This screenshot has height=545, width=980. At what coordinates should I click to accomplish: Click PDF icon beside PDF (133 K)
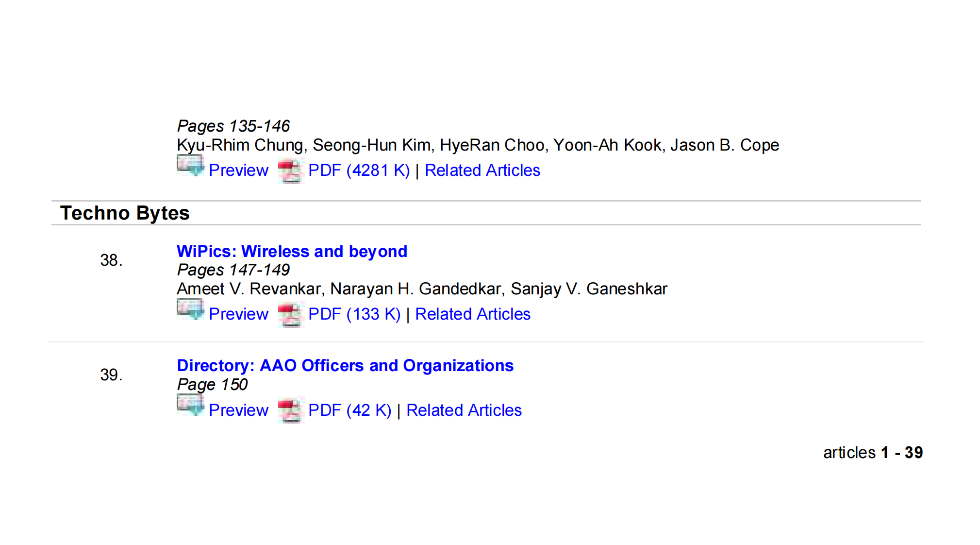pyautogui.click(x=290, y=315)
